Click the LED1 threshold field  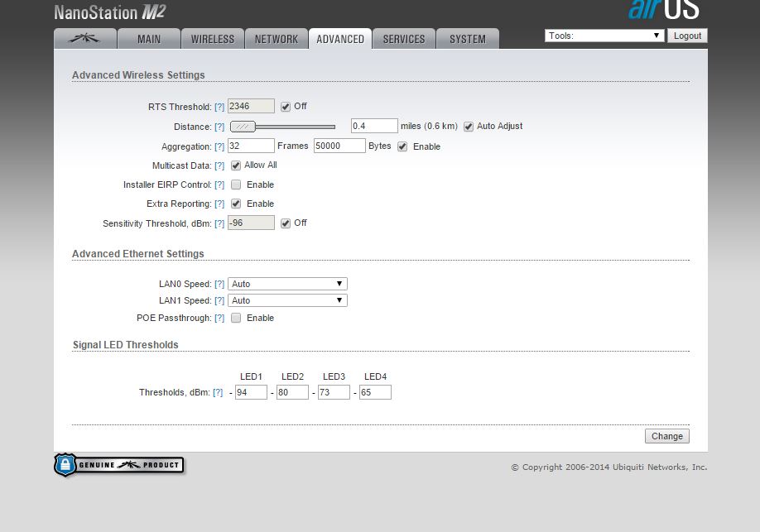tap(251, 392)
